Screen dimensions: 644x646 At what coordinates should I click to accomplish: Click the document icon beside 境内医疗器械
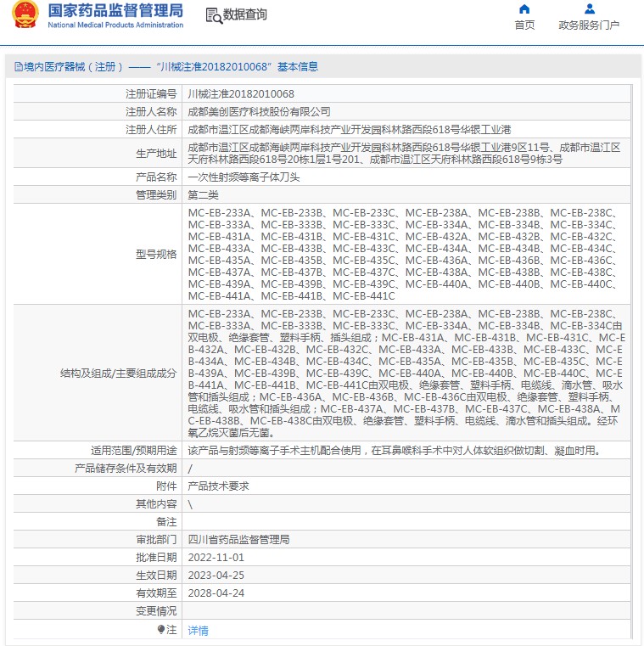18,67
